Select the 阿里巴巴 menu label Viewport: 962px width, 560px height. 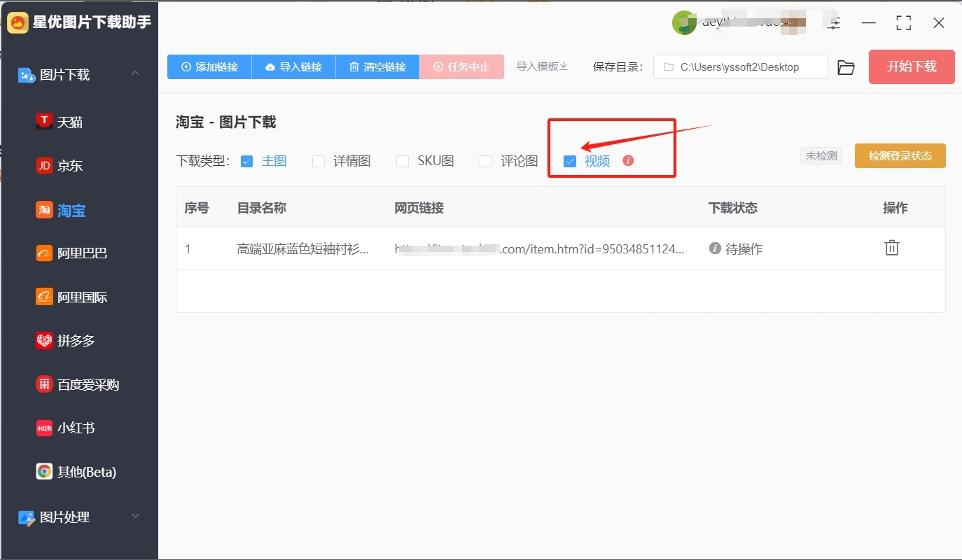83,253
